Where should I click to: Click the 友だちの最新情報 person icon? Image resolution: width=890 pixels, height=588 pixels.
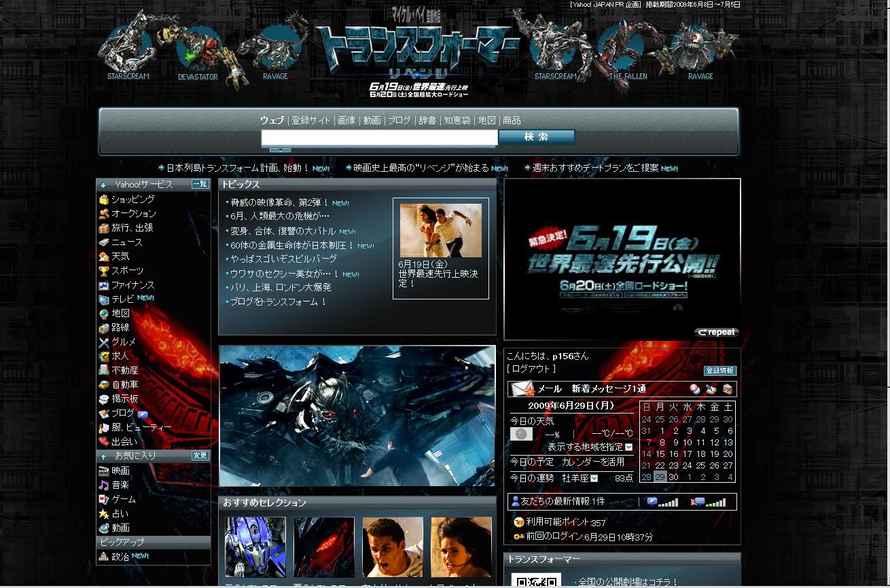click(x=516, y=502)
